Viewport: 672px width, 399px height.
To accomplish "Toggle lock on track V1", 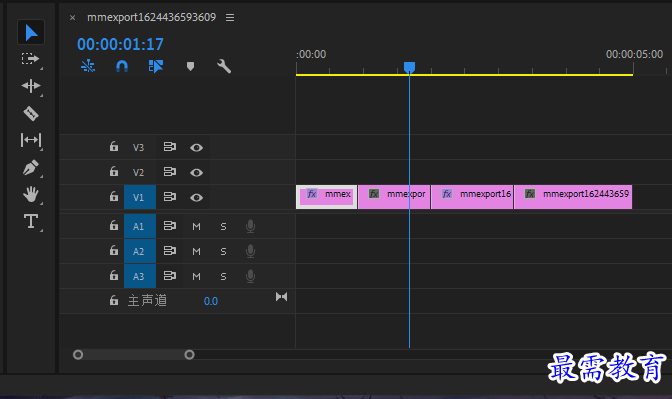I will (114, 196).
